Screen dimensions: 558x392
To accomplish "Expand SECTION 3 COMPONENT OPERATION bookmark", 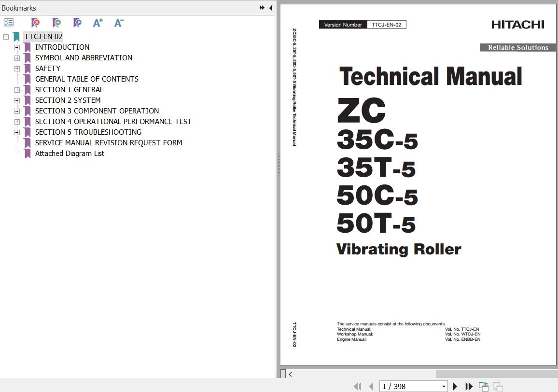I will point(17,111).
